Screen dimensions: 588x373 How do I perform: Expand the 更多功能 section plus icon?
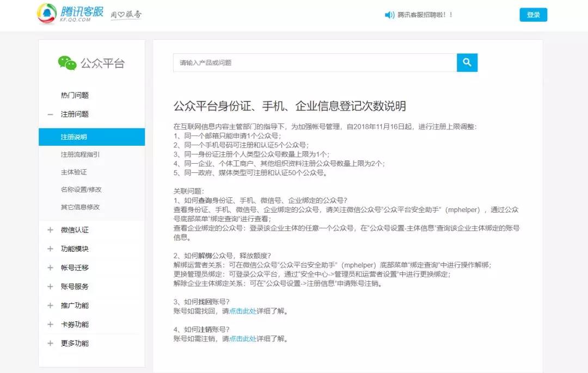[50, 344]
